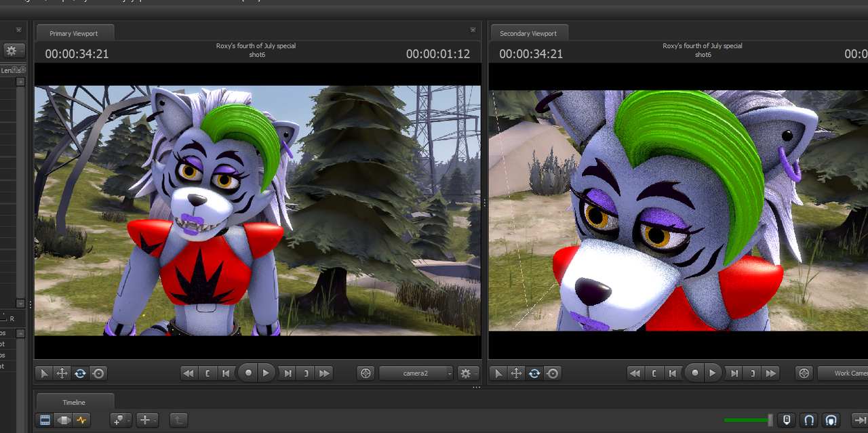Open the Timeline tab

click(75, 402)
